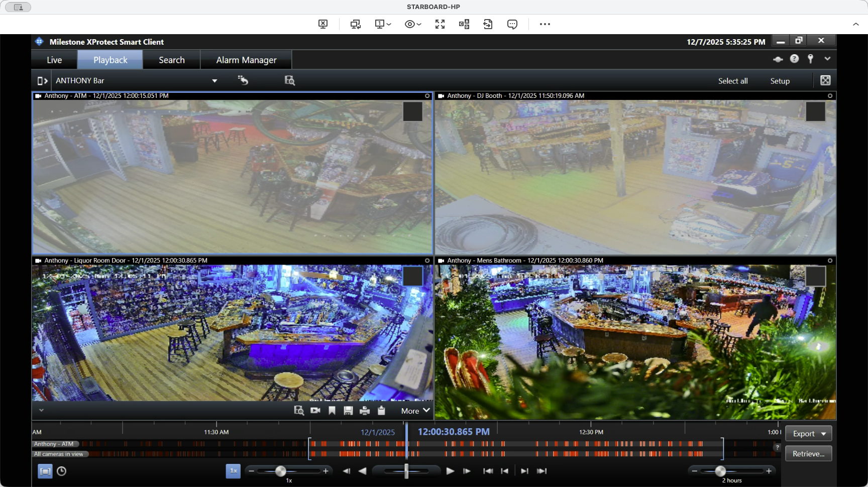Jump to the end of recordings

[x=541, y=471]
